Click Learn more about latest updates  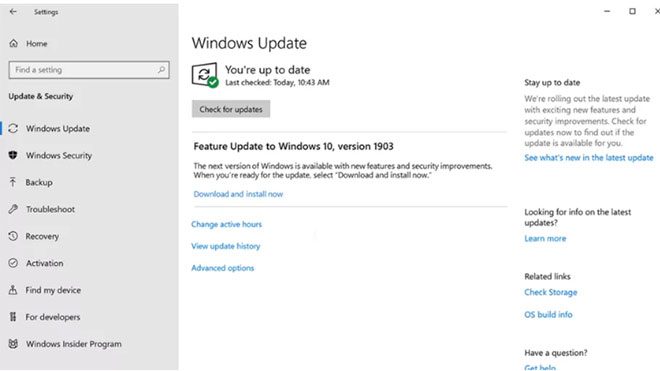point(545,238)
